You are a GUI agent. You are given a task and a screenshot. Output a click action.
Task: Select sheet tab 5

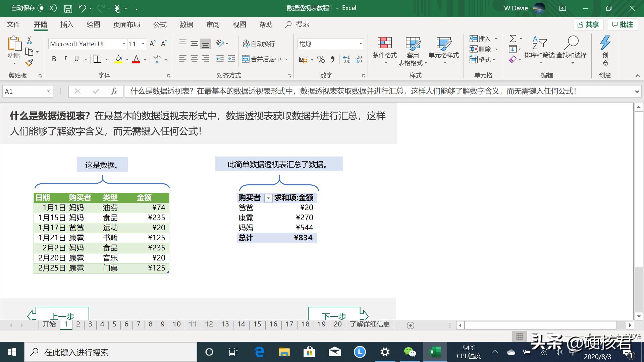(114, 324)
